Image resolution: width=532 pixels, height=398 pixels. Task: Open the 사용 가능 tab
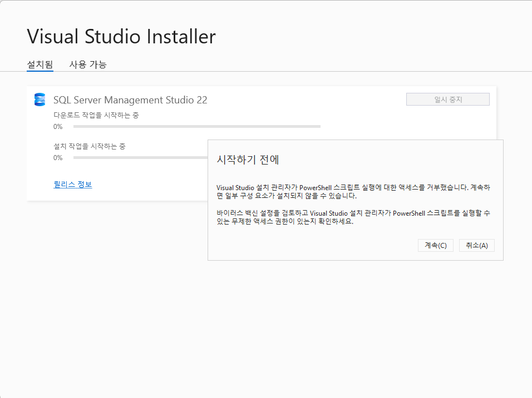(x=88, y=64)
